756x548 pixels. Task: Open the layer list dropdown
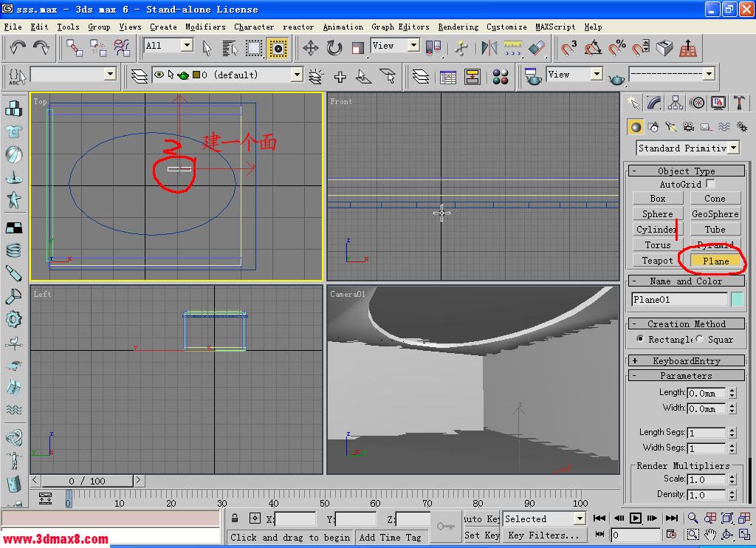pyautogui.click(x=296, y=75)
